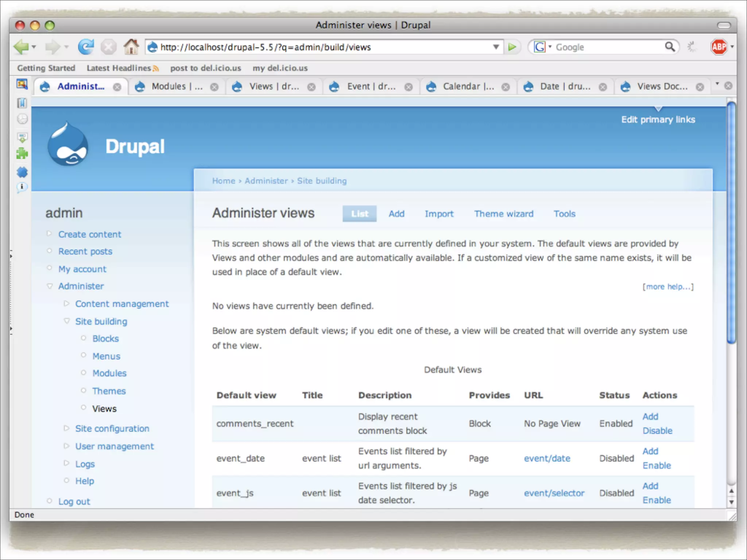
Task: Open the Adblock Plus dropdown arrow
Action: click(732, 47)
